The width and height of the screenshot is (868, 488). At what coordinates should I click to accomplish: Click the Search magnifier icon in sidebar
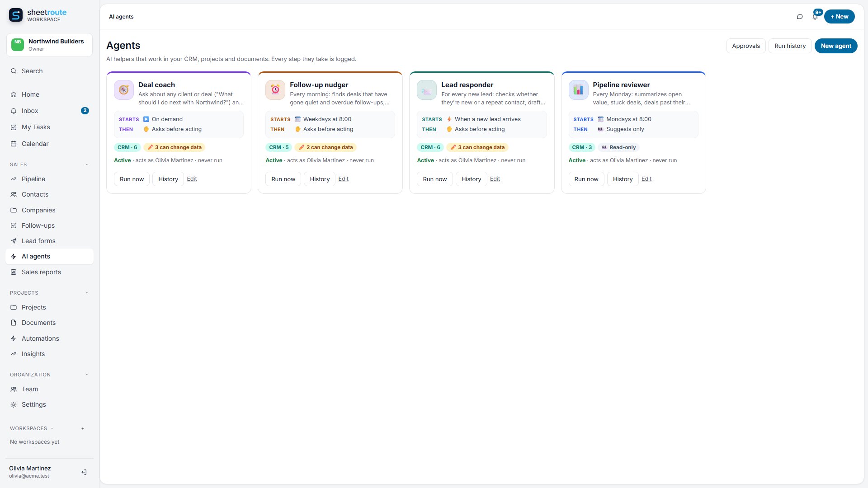pyautogui.click(x=14, y=71)
